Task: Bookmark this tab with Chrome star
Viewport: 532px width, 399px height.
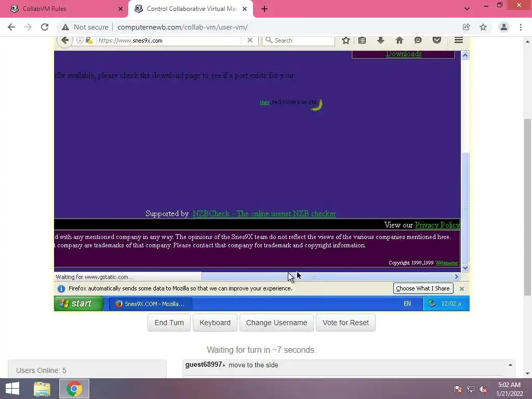Action: click(x=483, y=27)
